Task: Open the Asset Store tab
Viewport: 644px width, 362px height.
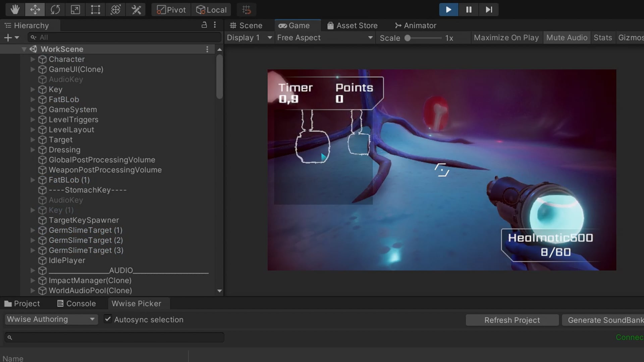Action: pyautogui.click(x=352, y=25)
